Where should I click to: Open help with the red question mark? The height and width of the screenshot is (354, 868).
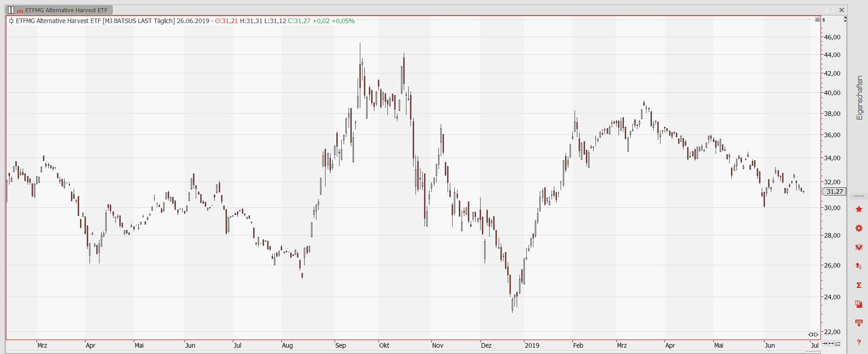(x=859, y=342)
